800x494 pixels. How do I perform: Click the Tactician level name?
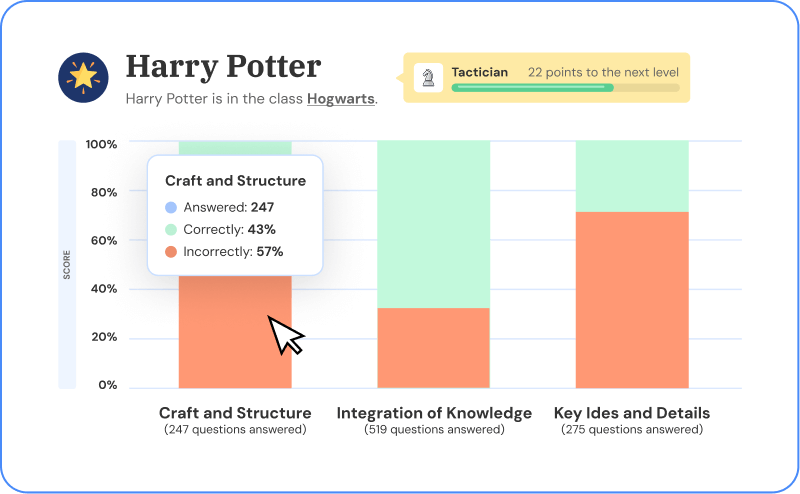point(480,72)
